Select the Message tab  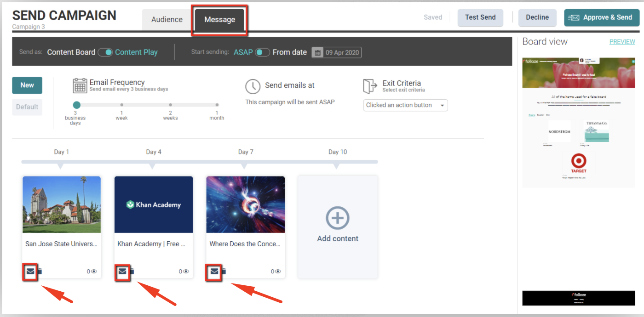(x=219, y=20)
